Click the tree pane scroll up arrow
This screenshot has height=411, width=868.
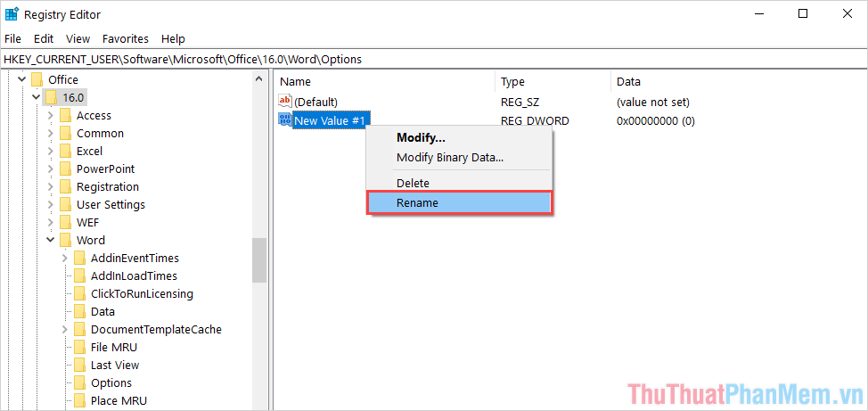point(259,79)
